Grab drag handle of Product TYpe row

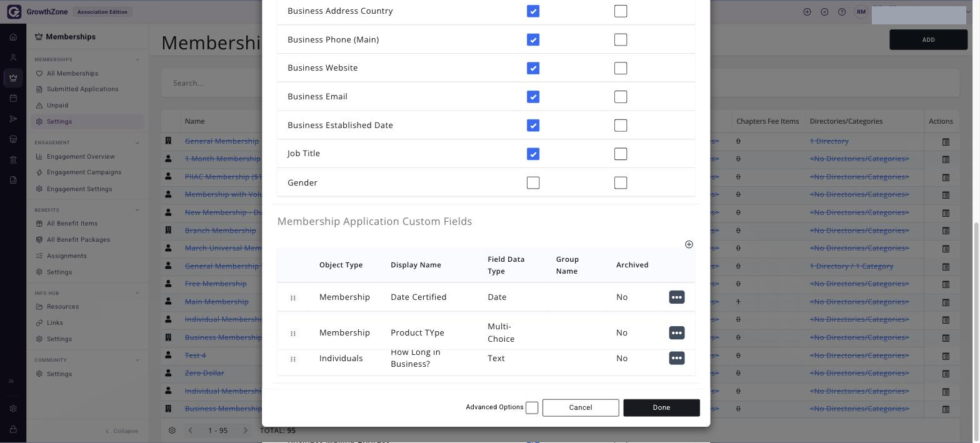(x=293, y=334)
